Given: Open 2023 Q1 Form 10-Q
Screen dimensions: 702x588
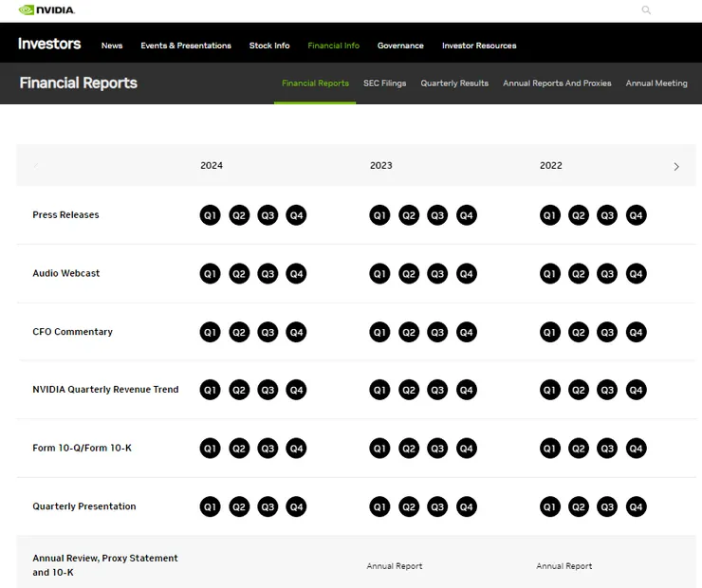Looking at the screenshot, I should point(379,449).
